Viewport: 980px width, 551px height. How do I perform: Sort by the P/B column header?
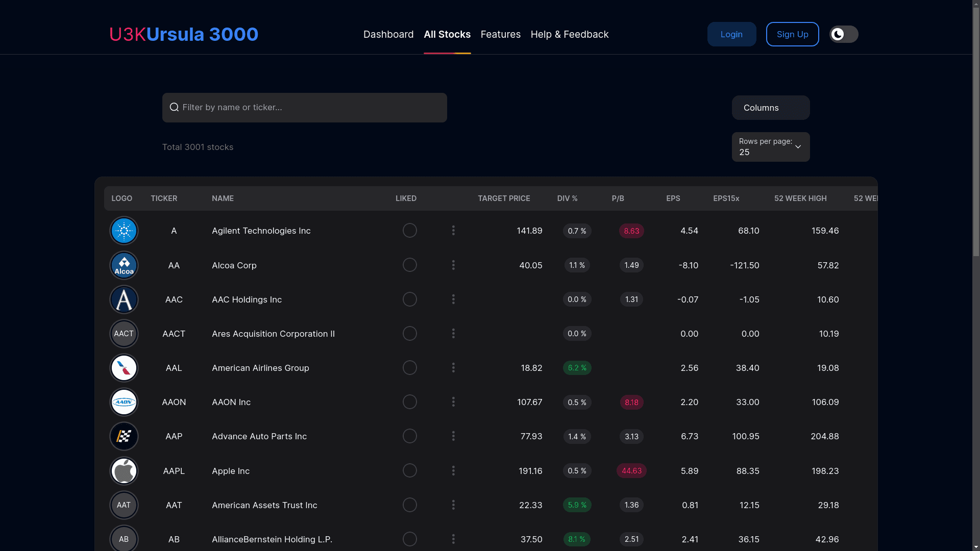618,198
